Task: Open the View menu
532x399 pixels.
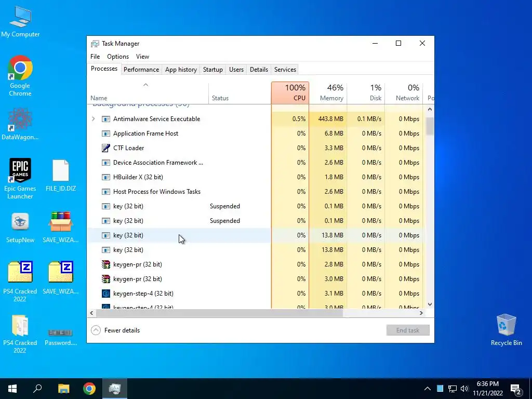Action: [142, 57]
